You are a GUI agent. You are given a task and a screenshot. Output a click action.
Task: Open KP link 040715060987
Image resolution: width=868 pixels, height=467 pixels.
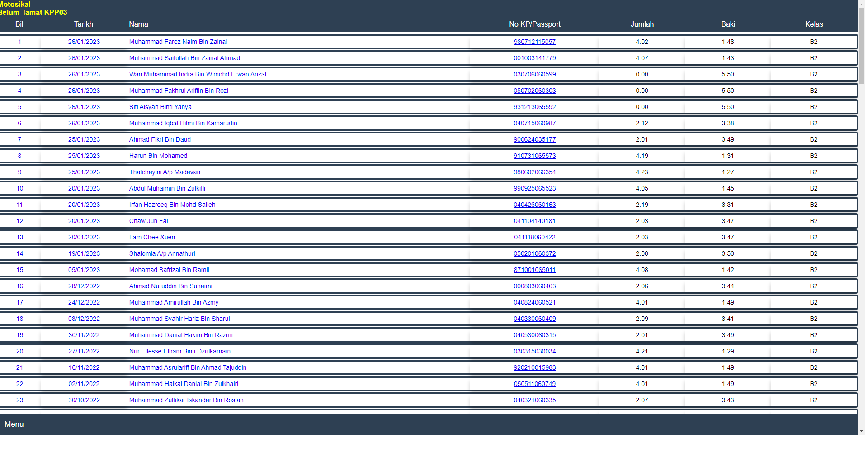(534, 123)
